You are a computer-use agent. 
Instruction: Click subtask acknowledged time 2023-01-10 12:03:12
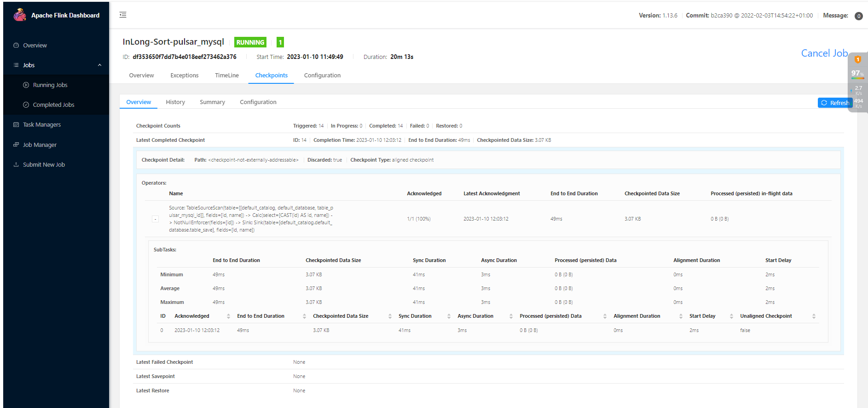(197, 330)
